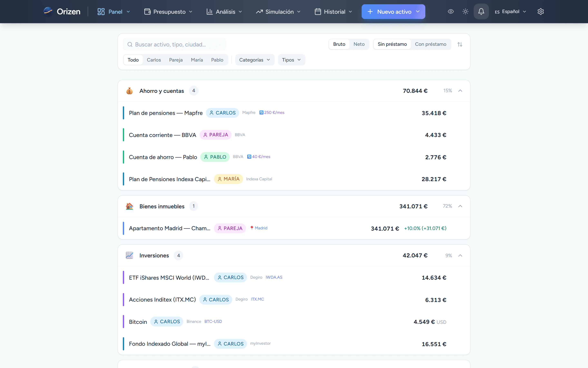This screenshot has width=588, height=368.
Task: Click the house icon of Bienes inmuebles
Action: coord(129,206)
